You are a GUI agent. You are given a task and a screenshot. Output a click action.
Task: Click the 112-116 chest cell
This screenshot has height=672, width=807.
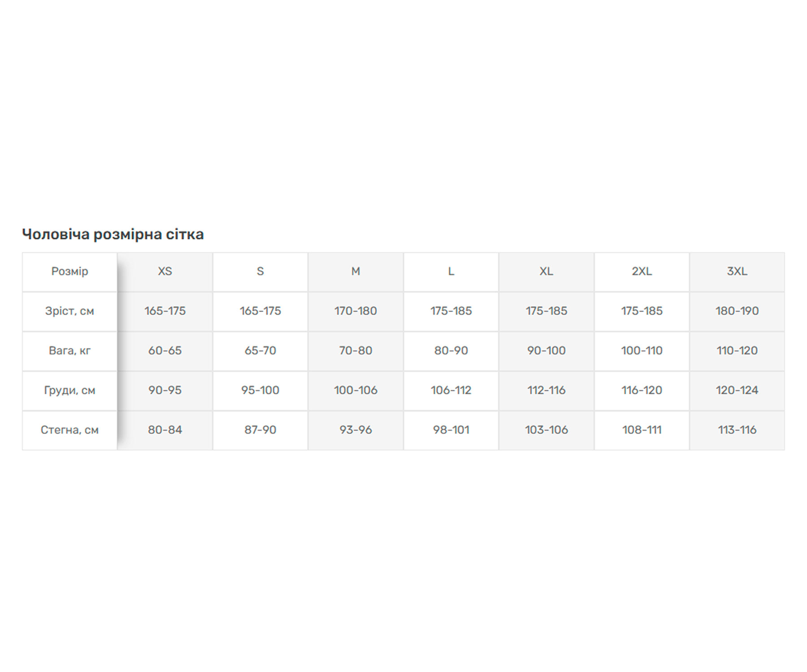(547, 390)
